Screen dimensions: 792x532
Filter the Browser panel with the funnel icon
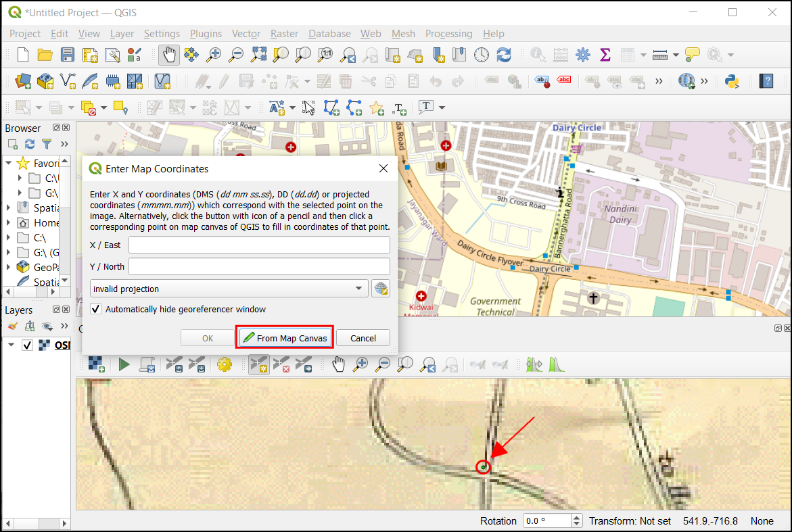point(47,144)
